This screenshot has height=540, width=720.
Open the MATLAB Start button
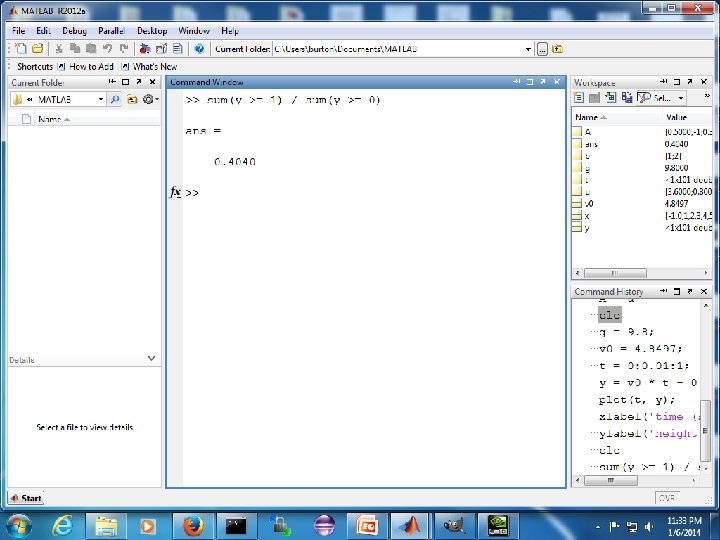point(26,498)
